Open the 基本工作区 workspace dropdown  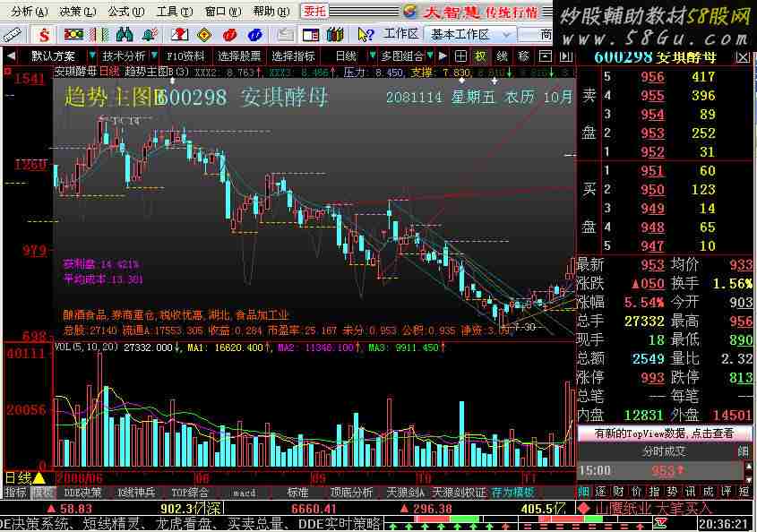coord(469,34)
